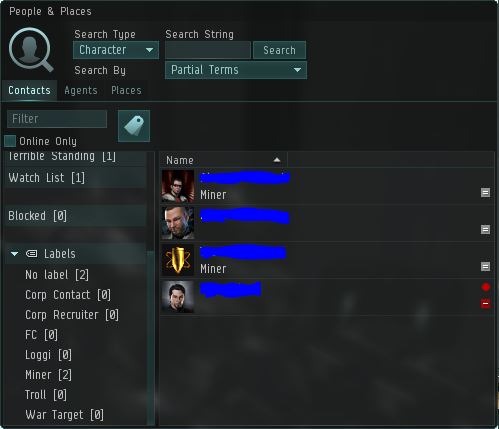Select the gold emblem contact portrait
The height and width of the screenshot is (429, 499).
click(178, 260)
